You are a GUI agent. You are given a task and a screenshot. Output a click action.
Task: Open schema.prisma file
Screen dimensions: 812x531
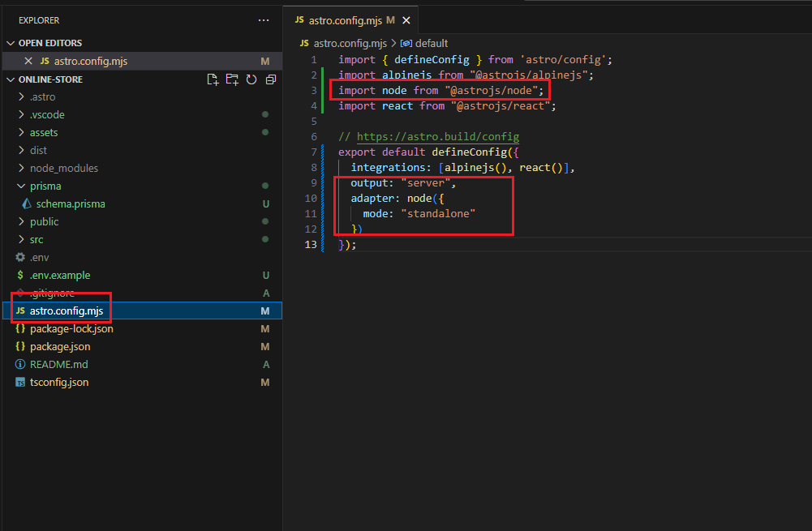pyautogui.click(x=142, y=204)
